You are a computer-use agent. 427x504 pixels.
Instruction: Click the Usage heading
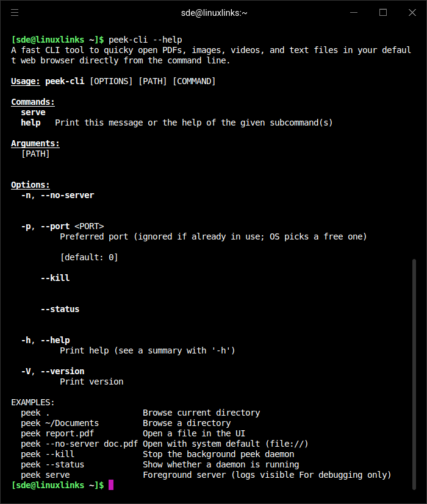pos(25,80)
